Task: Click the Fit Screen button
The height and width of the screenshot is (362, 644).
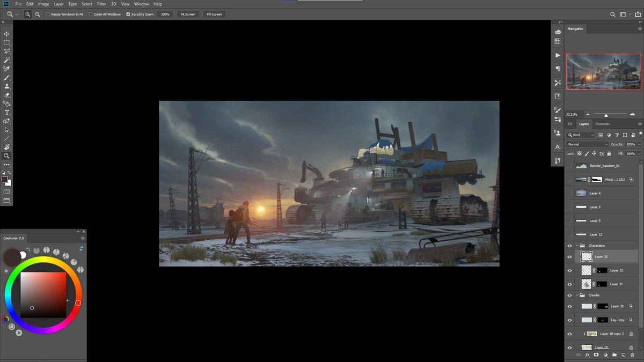Action: 188,14
